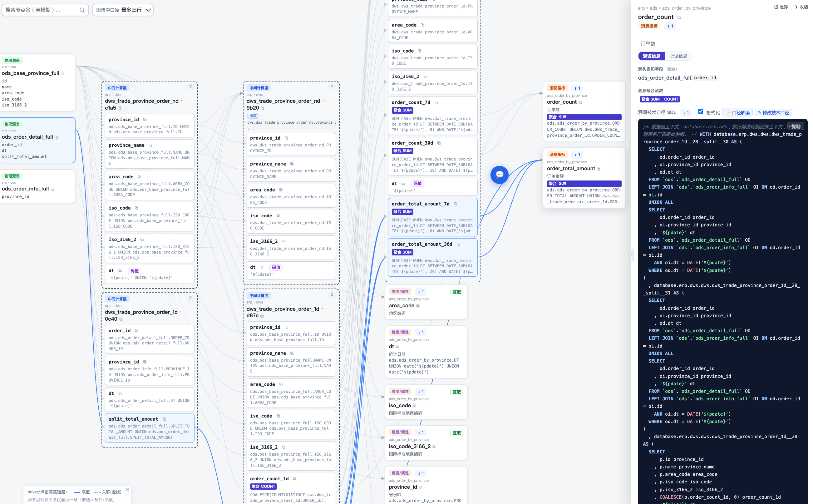Select the dws_trade_province_order_1d · 0c40 node title
This screenshot has height=504, width=813.
point(143,316)
